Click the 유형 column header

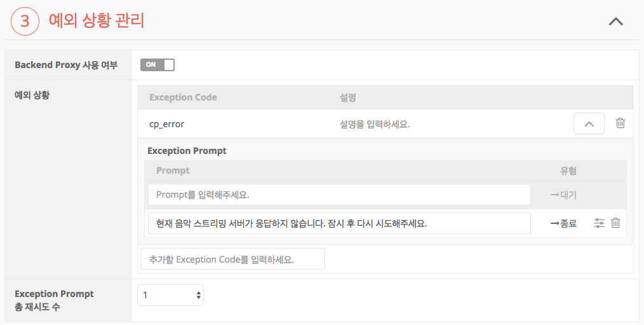(568, 170)
